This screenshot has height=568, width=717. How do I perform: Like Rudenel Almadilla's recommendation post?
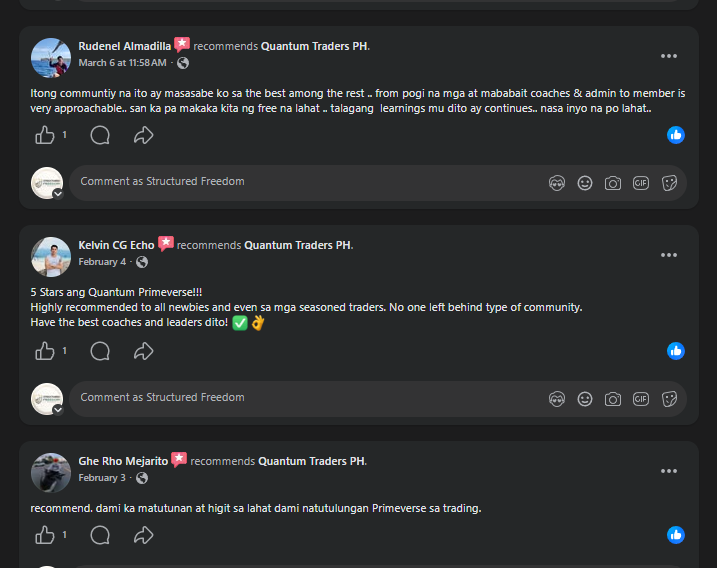45,135
